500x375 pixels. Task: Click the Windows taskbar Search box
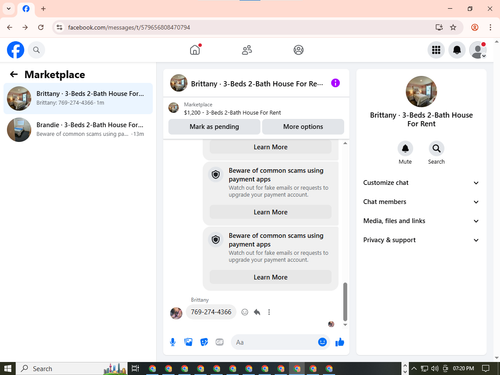72,368
